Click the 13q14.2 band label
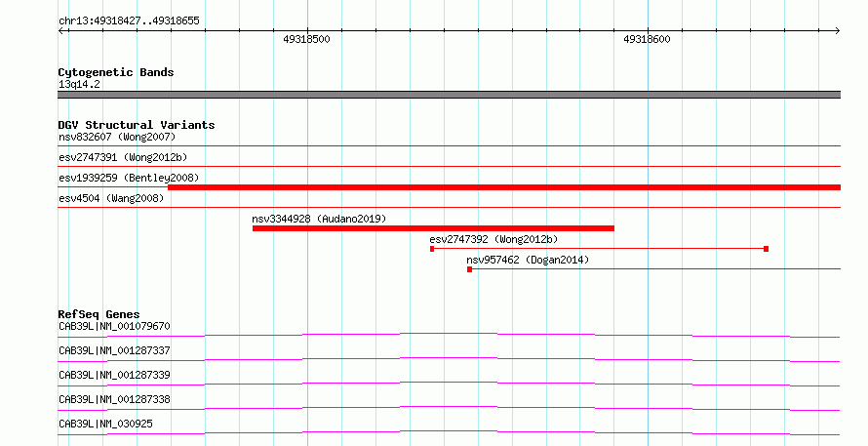This screenshot has height=446, width=868. coord(79,84)
